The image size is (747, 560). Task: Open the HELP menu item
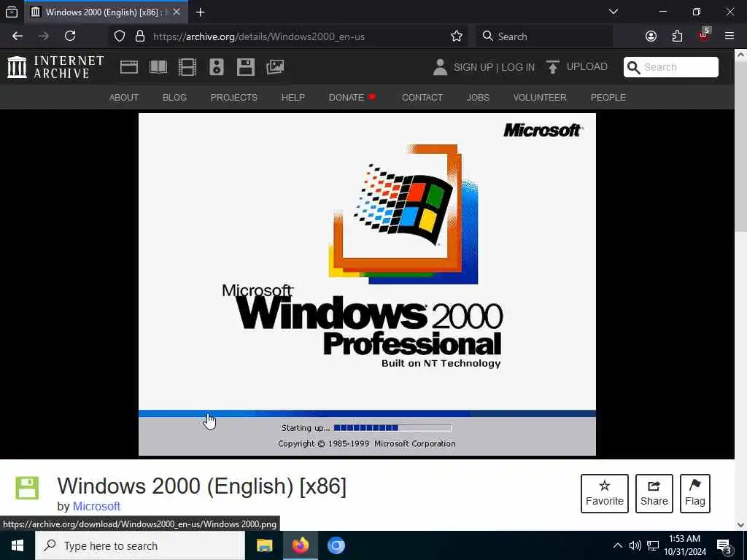point(293,97)
